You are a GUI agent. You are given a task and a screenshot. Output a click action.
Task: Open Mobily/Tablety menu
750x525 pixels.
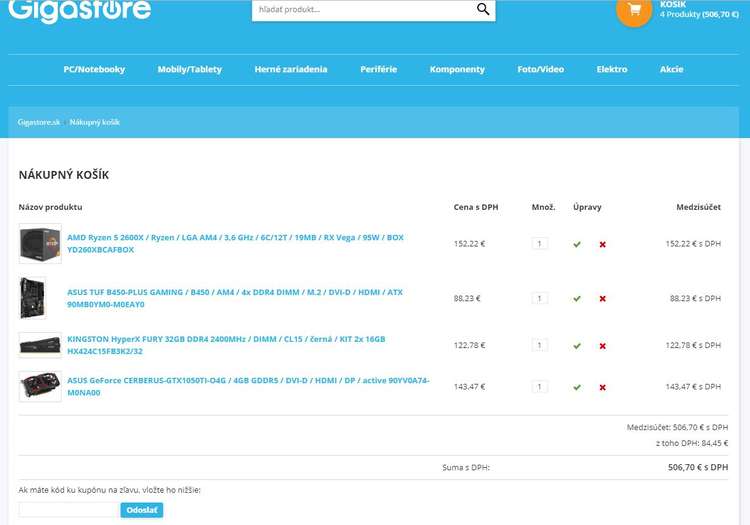click(190, 69)
